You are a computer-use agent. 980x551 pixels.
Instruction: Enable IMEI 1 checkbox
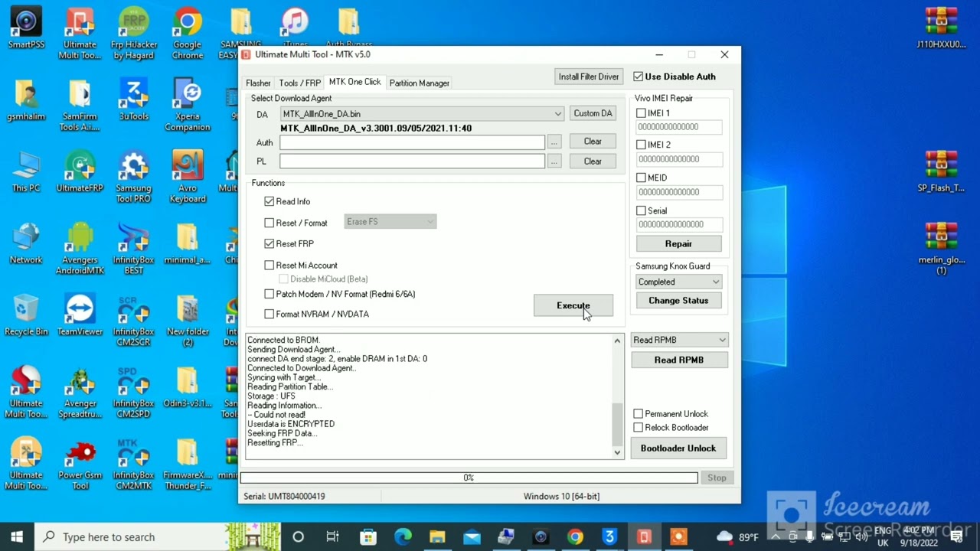point(641,112)
